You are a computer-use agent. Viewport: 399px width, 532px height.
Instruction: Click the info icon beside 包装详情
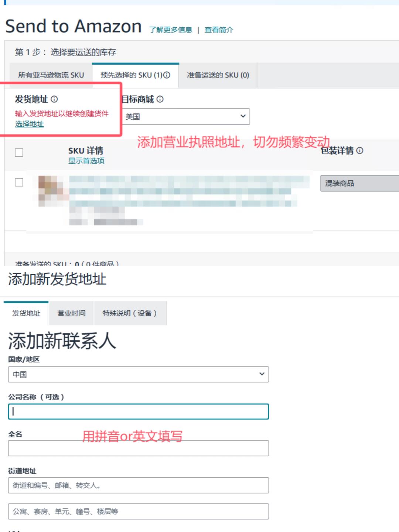360,150
